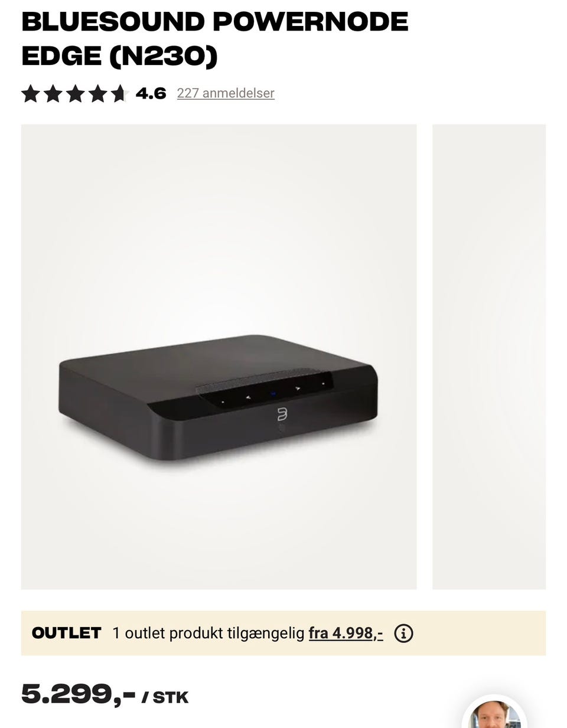This screenshot has width=567, height=728.
Task: Click the "1 outlet produkt tilgængelig" text
Action: pyautogui.click(x=208, y=633)
